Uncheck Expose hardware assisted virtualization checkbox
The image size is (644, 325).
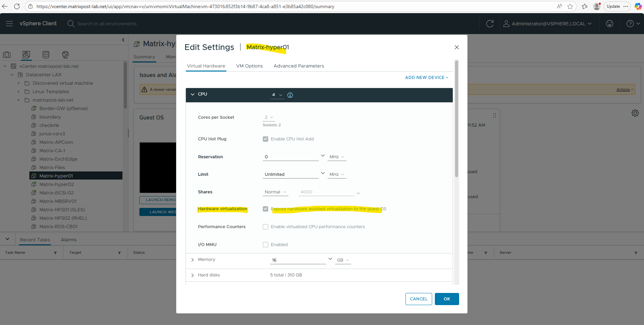pyautogui.click(x=265, y=209)
